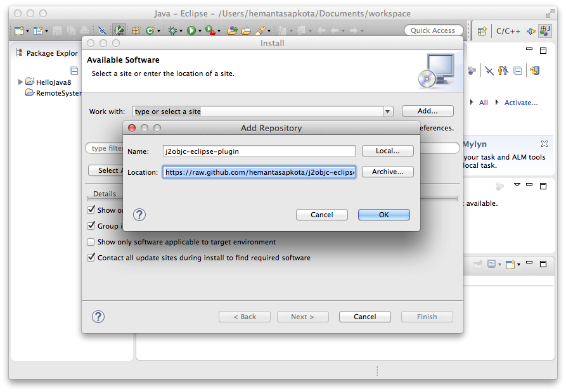Screen dimensions: 566x392
Task: Click the Debug bug icon
Action: pyautogui.click(x=172, y=30)
